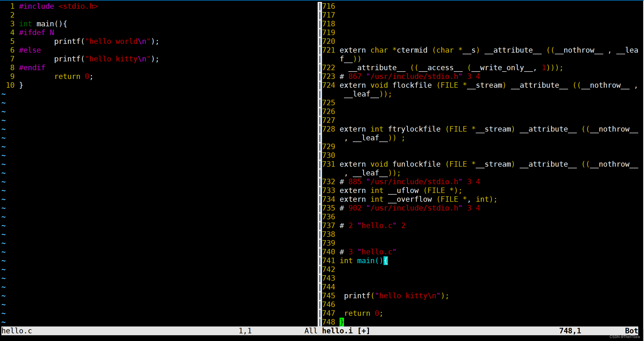
Task: Click the '# 885 "/usr/include/stdio.h"' linemarker
Action: [410, 181]
